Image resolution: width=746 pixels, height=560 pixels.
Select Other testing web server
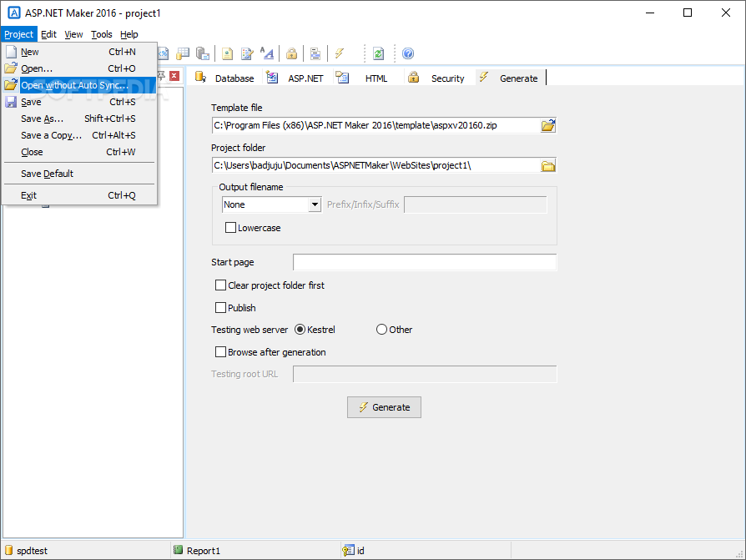[x=381, y=330]
